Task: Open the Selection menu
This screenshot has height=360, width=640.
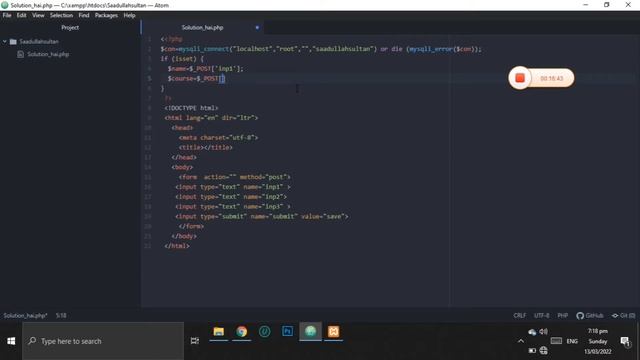Action: click(61, 16)
